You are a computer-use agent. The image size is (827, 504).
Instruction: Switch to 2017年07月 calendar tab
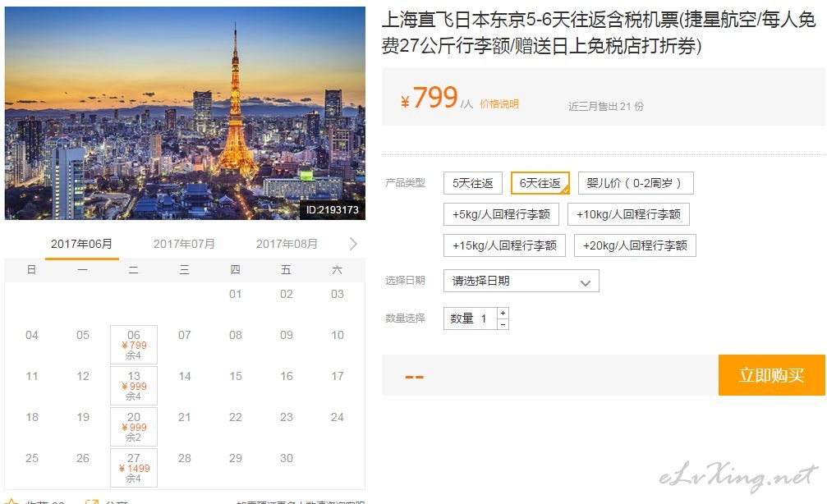point(184,244)
